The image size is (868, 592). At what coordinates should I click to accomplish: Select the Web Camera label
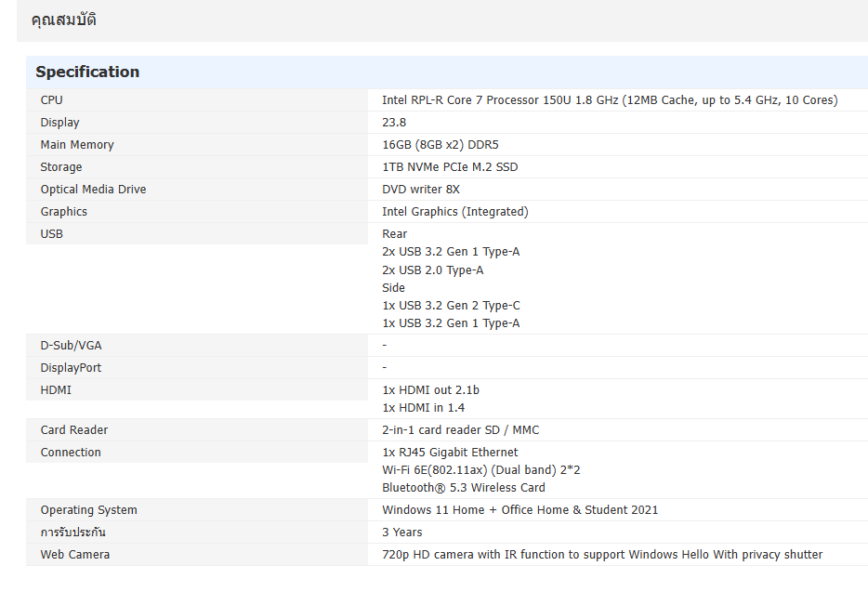[74, 554]
